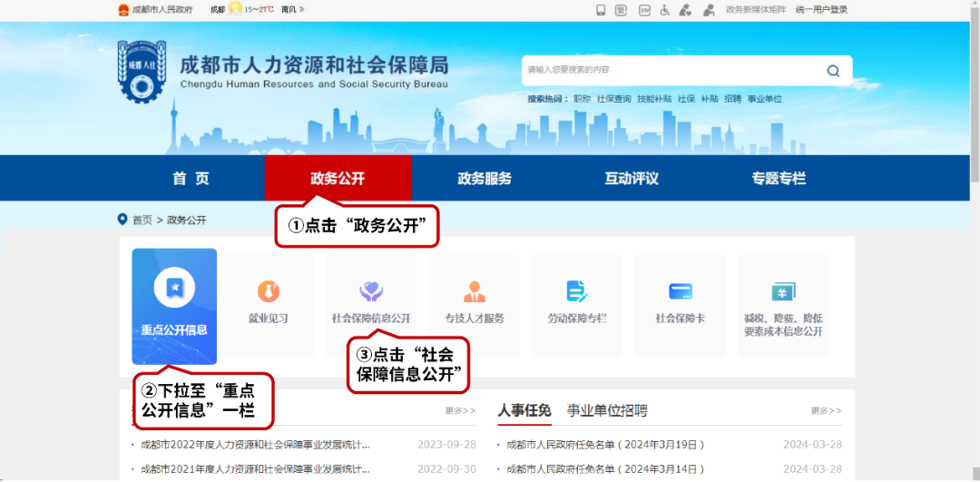Open the 互动评议 navigation tab
980x482 pixels.
[x=632, y=178]
